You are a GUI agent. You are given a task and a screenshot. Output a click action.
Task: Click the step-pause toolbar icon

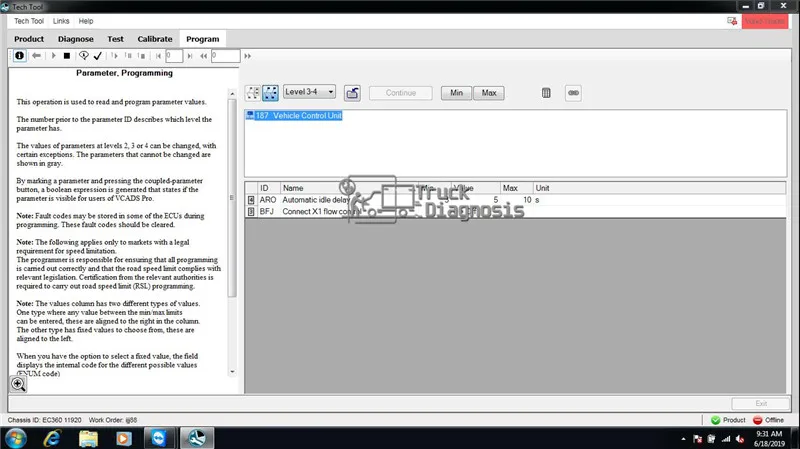point(128,56)
